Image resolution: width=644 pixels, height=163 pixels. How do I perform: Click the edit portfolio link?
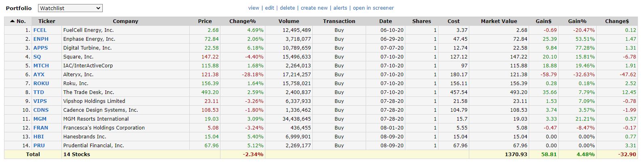[x=269, y=8]
